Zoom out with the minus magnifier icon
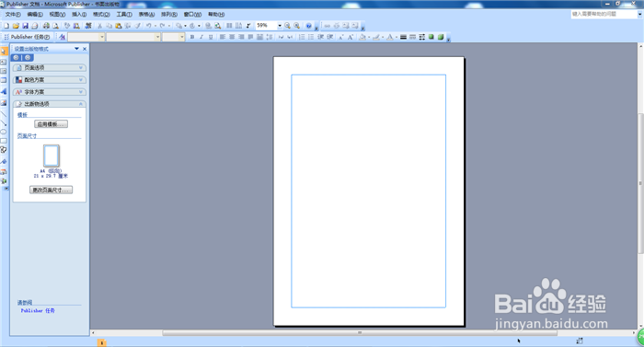The width and height of the screenshot is (644, 347). (287, 26)
